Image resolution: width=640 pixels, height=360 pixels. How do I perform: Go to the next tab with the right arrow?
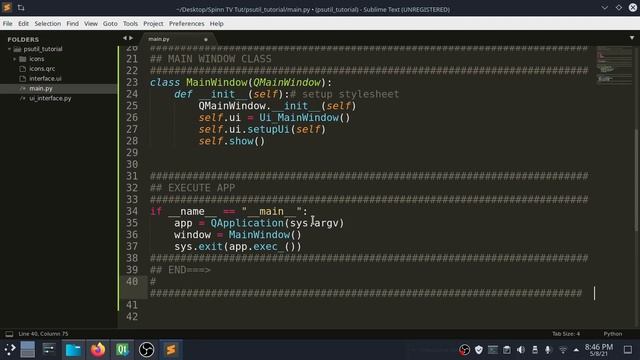[x=131, y=38]
